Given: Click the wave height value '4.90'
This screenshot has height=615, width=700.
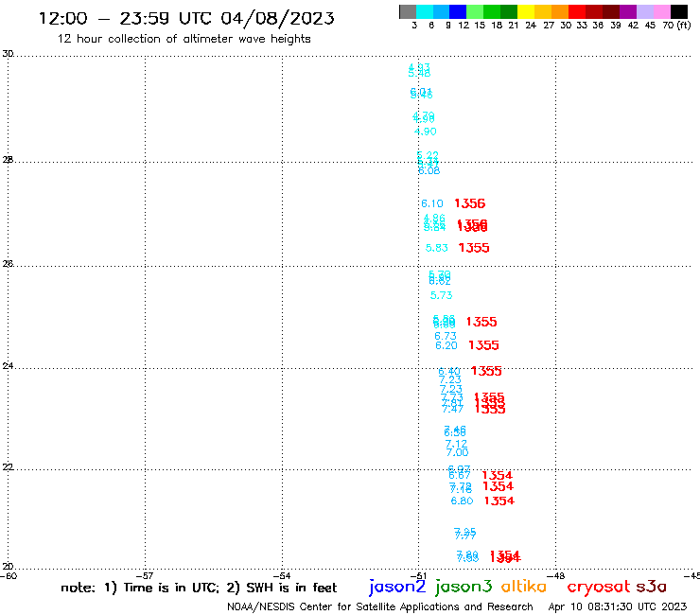Looking at the screenshot, I should click(x=426, y=132).
